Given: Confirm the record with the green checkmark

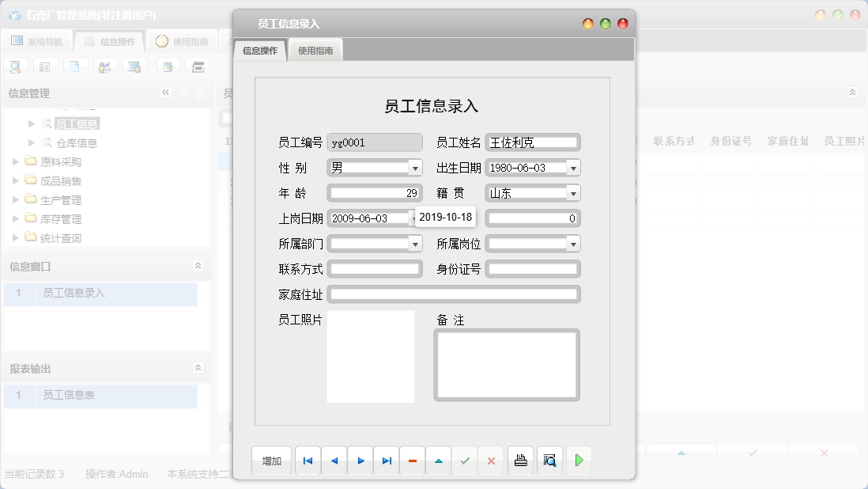Looking at the screenshot, I should [465, 460].
